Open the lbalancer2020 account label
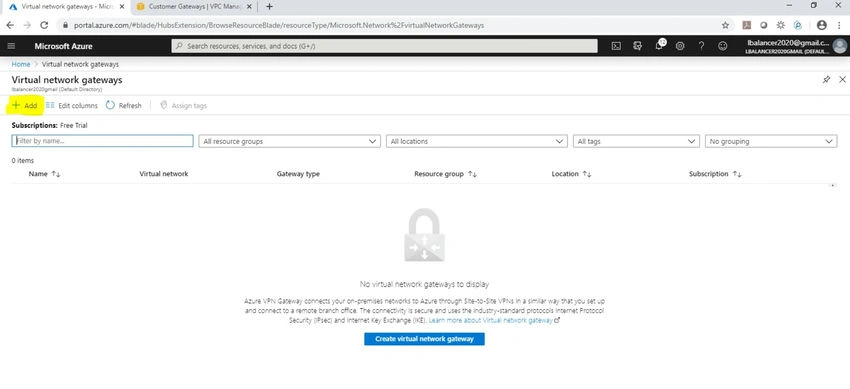This screenshot has width=850, height=389. point(788,46)
